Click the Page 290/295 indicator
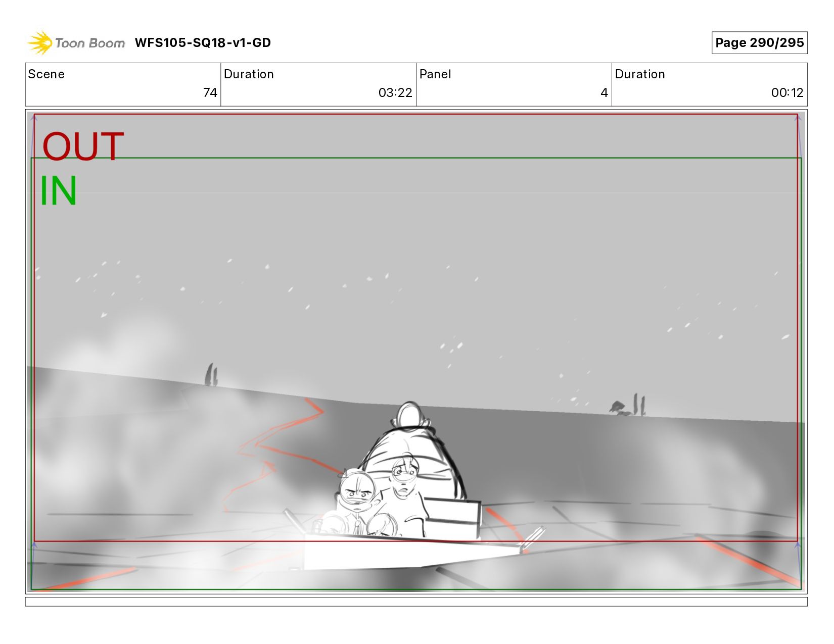Screen dimensions: 834x644 (759, 43)
